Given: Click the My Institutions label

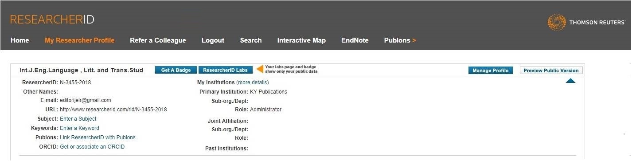Looking at the screenshot, I should point(216,82).
